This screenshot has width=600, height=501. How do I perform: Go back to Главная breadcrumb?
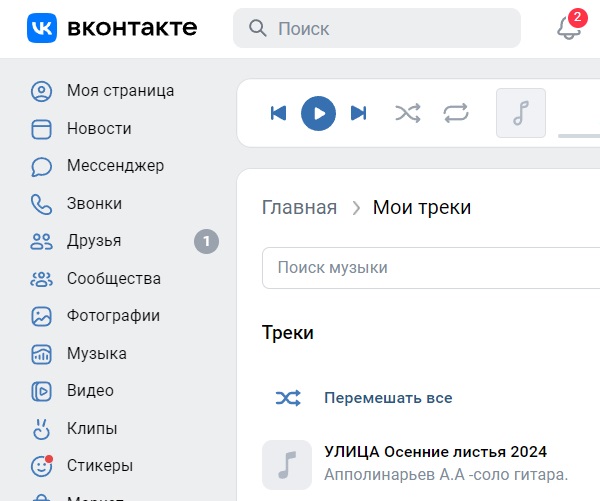(299, 208)
